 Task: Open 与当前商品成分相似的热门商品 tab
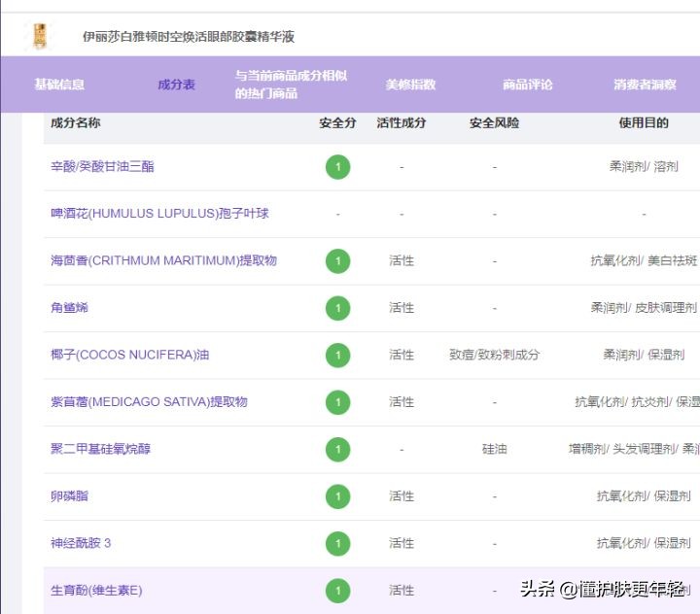(x=291, y=85)
